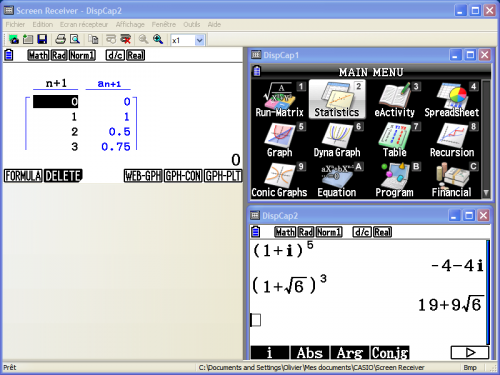The width and height of the screenshot is (500, 375).
Task: Click the DispCap2 child window title icon
Action: 255,215
